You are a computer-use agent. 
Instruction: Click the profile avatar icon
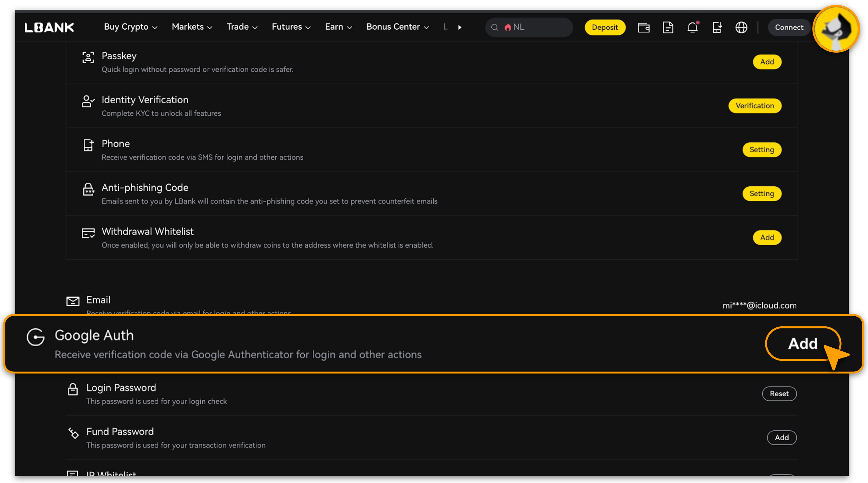point(836,29)
